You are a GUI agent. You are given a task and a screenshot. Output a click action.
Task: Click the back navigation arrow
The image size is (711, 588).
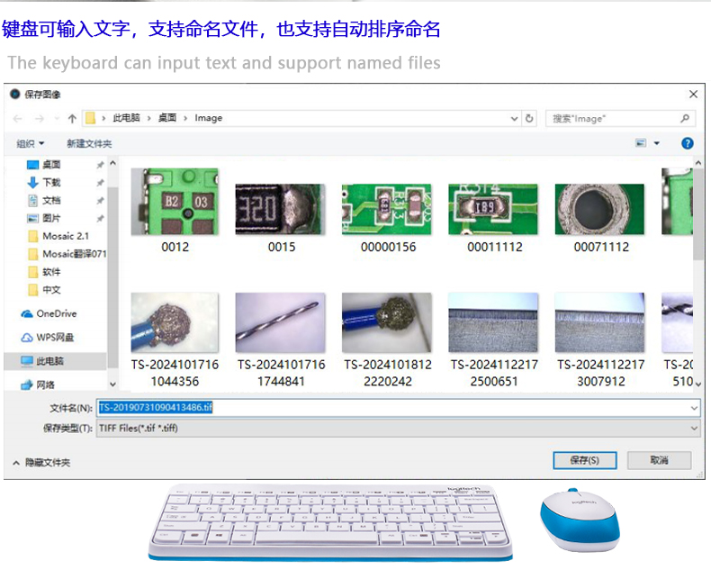pyautogui.click(x=18, y=118)
